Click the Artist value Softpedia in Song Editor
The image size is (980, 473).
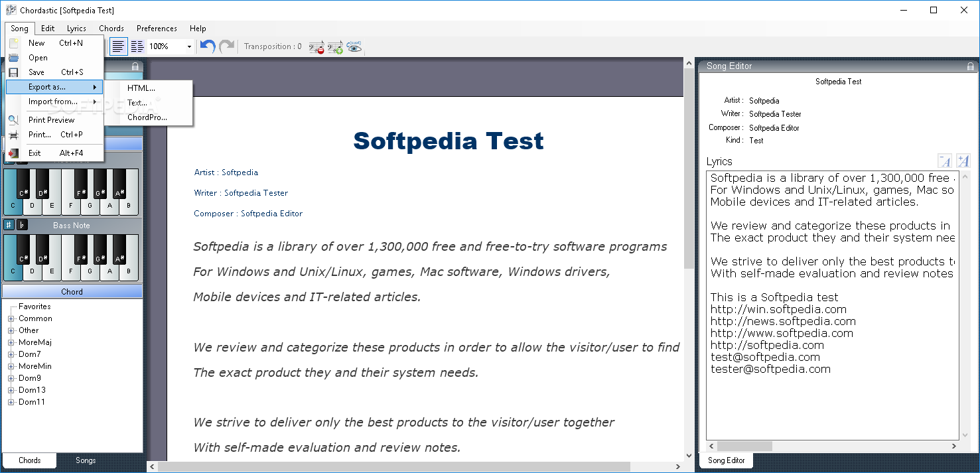pos(764,101)
